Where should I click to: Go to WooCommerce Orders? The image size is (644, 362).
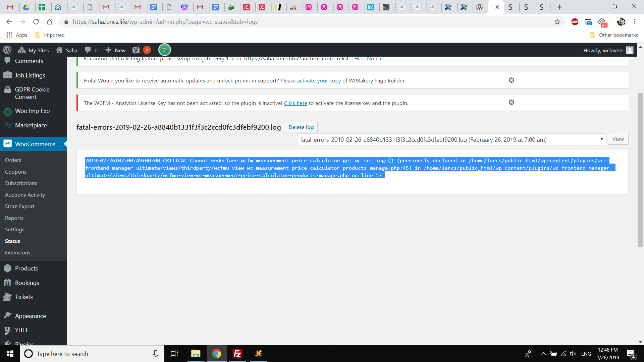tap(13, 160)
